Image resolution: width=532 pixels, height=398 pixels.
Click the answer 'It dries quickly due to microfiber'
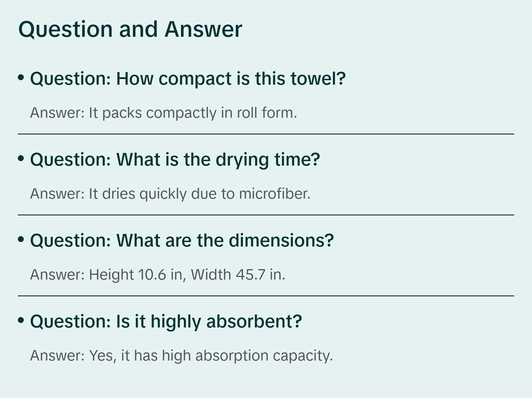(x=170, y=194)
